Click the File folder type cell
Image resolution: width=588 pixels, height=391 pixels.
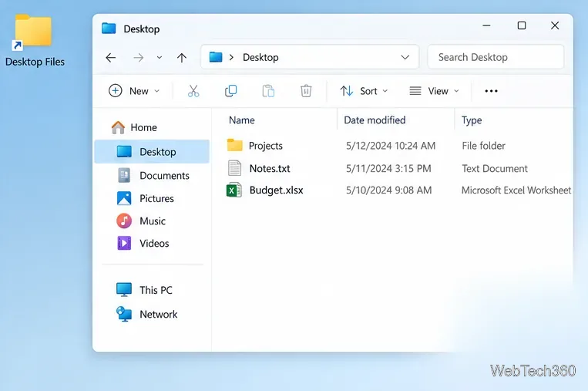[483, 146]
